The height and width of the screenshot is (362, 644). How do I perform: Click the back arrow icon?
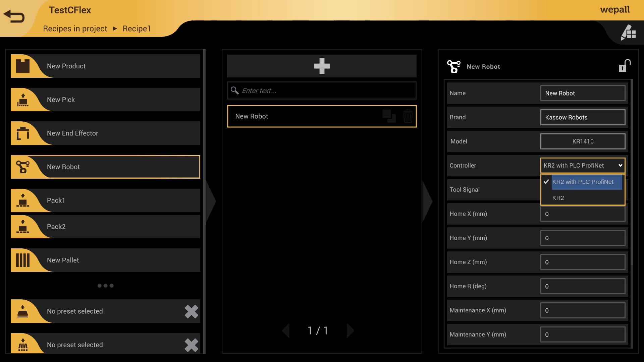[x=14, y=16]
